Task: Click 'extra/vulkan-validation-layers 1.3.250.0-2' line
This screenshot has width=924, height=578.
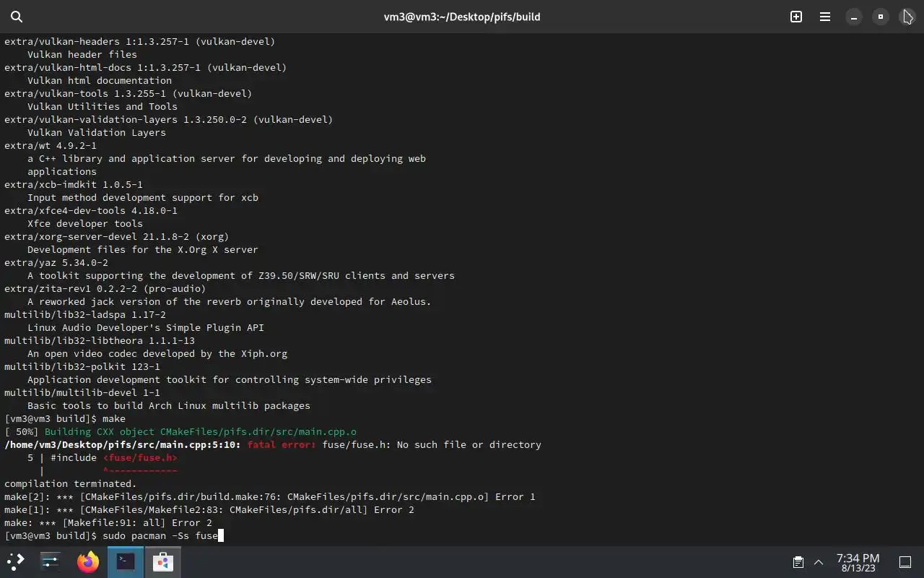Action: pyautogui.click(x=168, y=119)
